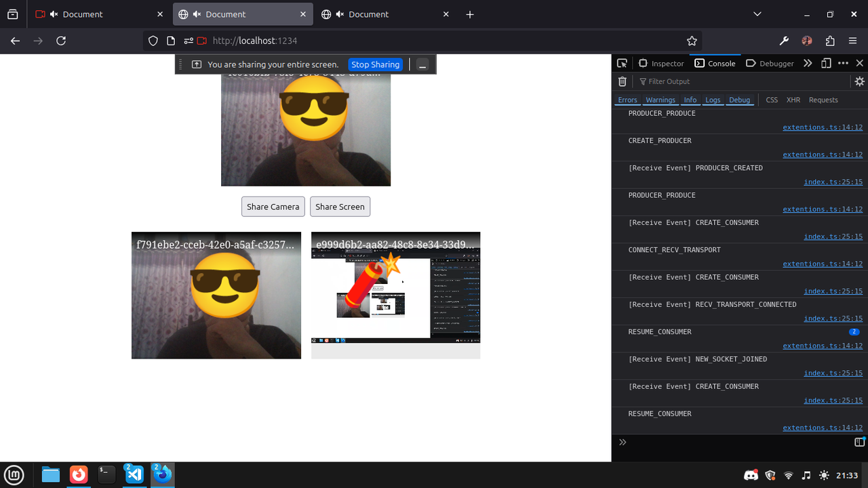Click the page info icon in the address bar
Image resolution: width=868 pixels, height=488 pixels.
point(171,41)
